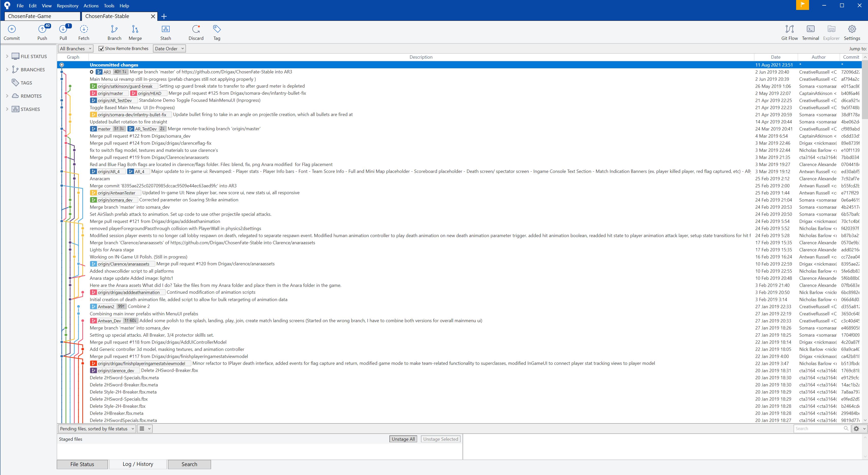Image resolution: width=868 pixels, height=475 pixels.
Task: Open the Tools menu
Action: (109, 6)
